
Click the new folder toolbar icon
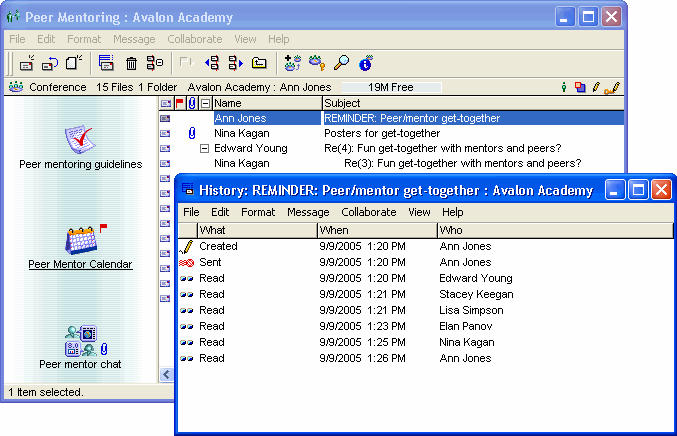[x=259, y=63]
